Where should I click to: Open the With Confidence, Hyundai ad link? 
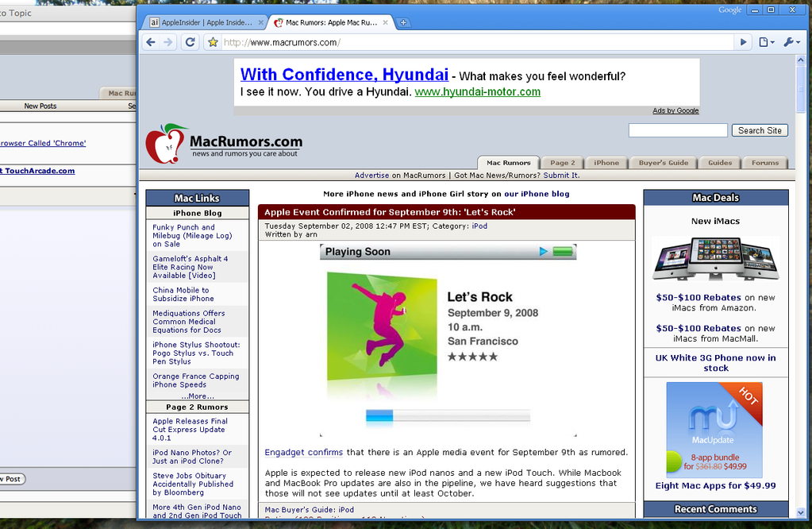pyautogui.click(x=344, y=75)
